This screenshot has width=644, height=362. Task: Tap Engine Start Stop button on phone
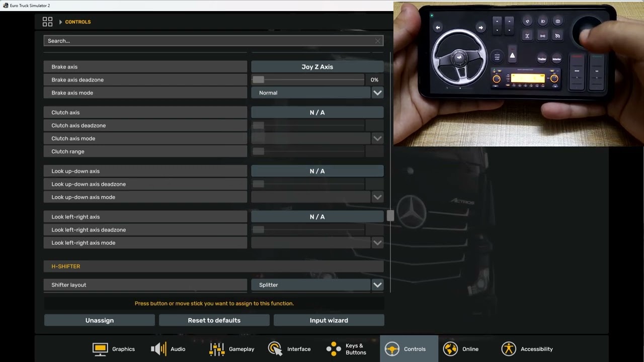click(497, 56)
